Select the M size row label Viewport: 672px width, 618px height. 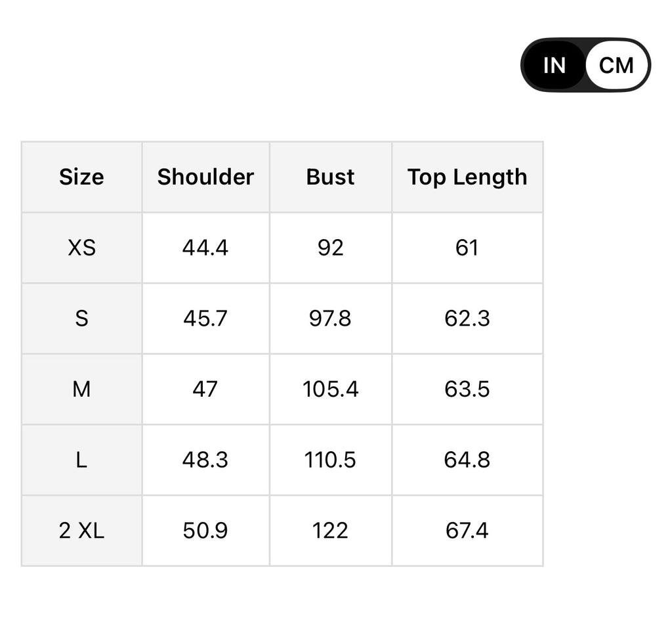[x=81, y=389]
